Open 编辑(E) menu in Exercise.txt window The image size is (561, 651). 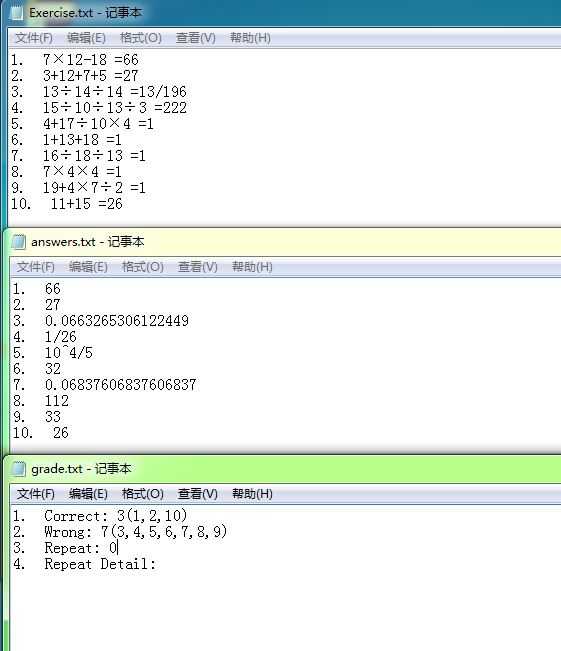point(86,38)
